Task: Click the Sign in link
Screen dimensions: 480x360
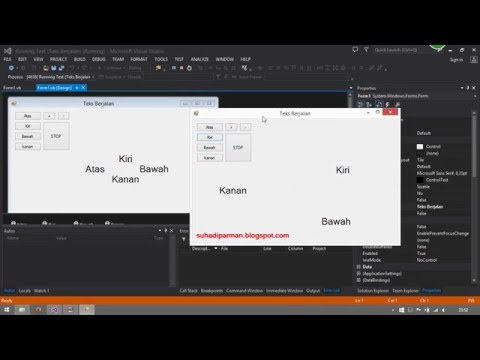Action: [456, 60]
